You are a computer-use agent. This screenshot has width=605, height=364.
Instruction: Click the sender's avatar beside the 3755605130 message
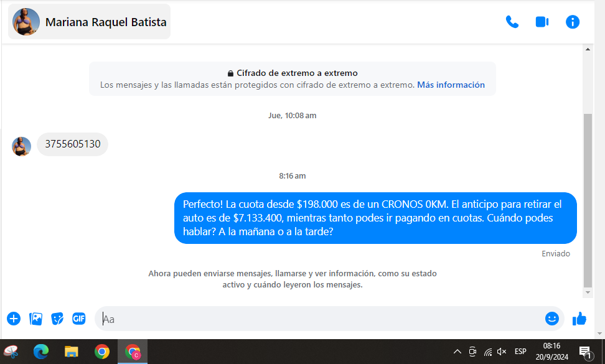(22, 146)
